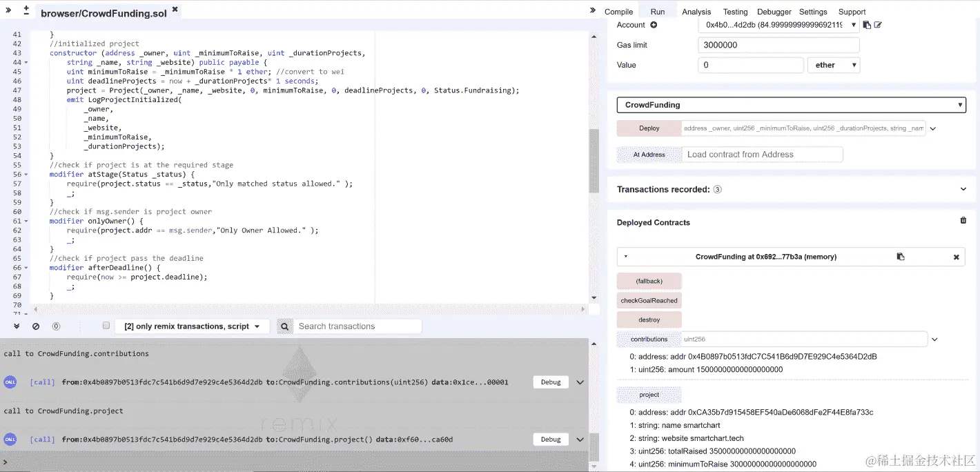980x472 pixels.
Task: Toggle listen on network checkbox
Action: click(x=106, y=326)
